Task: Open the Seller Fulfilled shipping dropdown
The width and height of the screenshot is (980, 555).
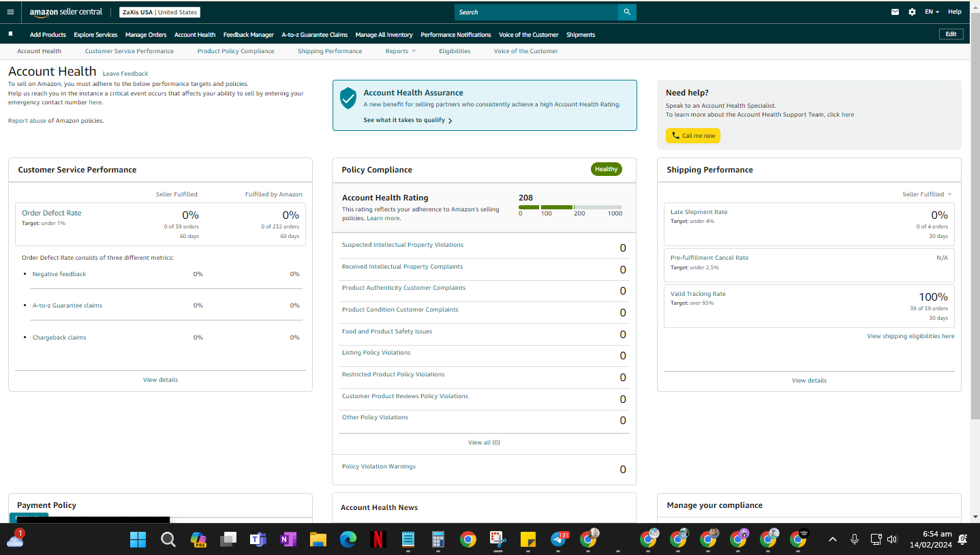Action: click(x=927, y=194)
